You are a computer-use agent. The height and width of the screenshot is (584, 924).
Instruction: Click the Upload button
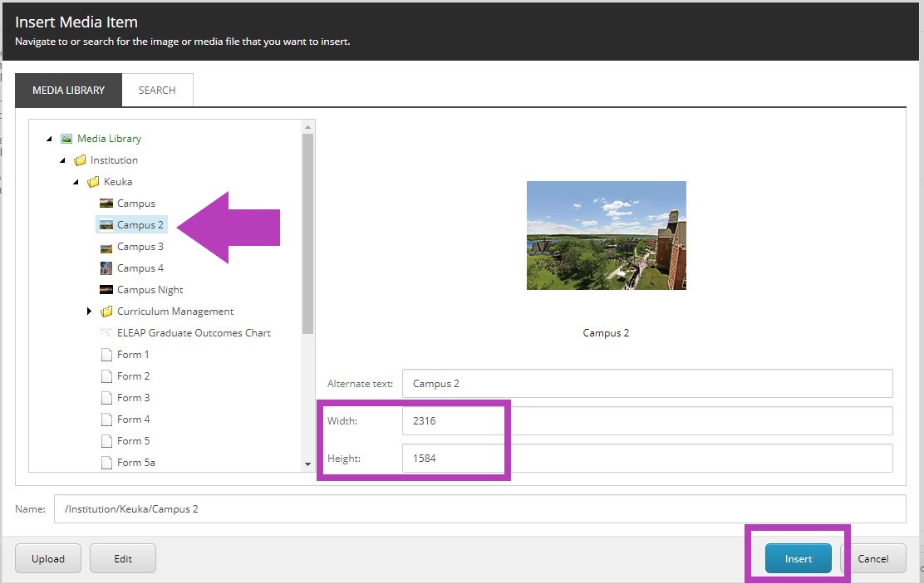[48, 559]
